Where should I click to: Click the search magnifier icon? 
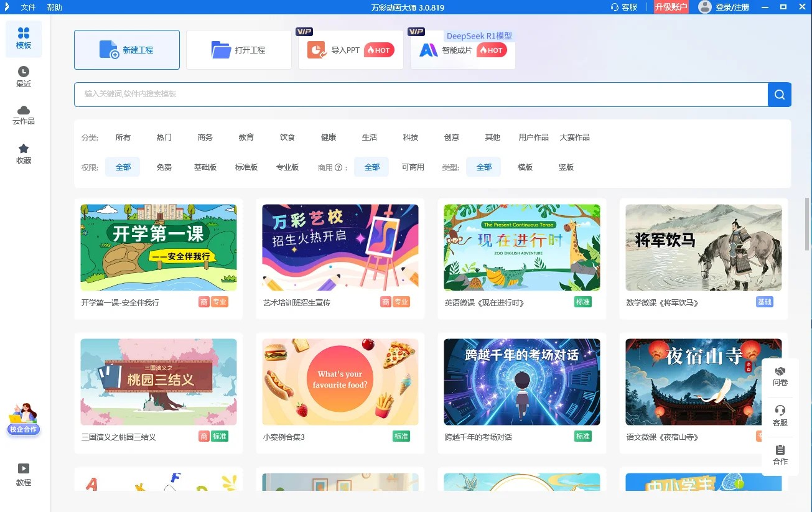779,94
